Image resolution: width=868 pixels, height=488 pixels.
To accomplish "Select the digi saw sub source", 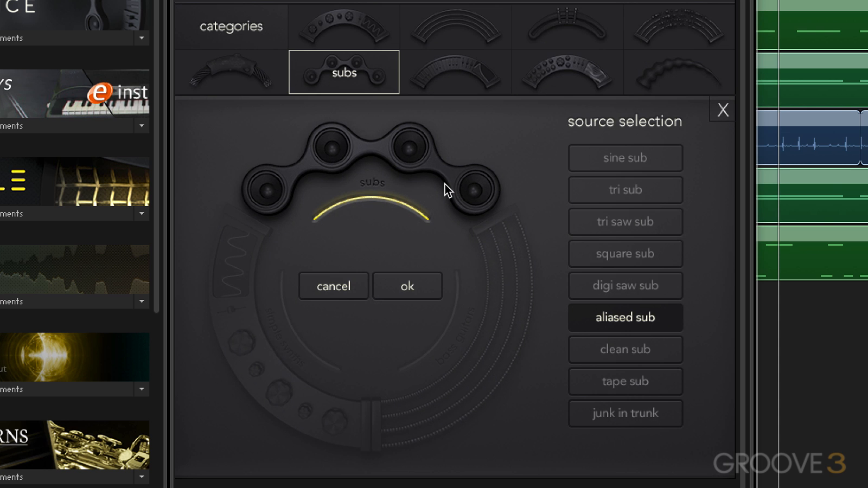I will pyautogui.click(x=626, y=286).
